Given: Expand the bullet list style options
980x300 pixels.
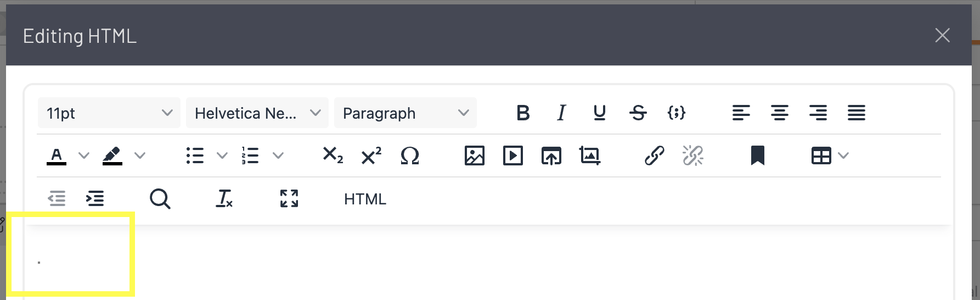Looking at the screenshot, I should [222, 156].
